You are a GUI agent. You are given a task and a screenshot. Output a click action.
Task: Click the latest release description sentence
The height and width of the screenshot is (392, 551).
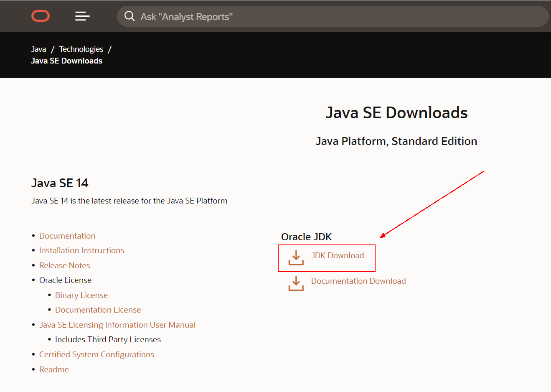coord(129,201)
